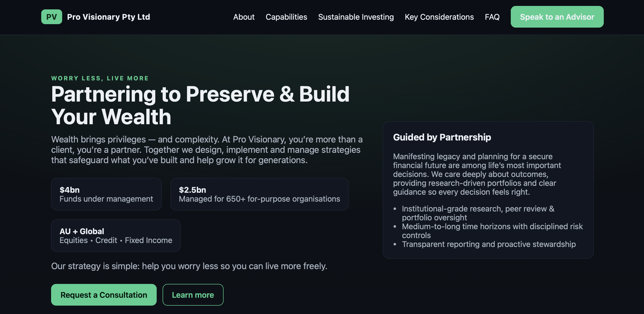The image size is (644, 314).
Task: Open the About nav link
Action: [x=244, y=17]
